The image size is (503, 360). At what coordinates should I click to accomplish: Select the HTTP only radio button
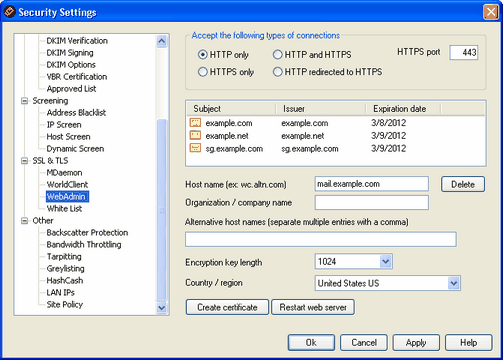point(203,54)
